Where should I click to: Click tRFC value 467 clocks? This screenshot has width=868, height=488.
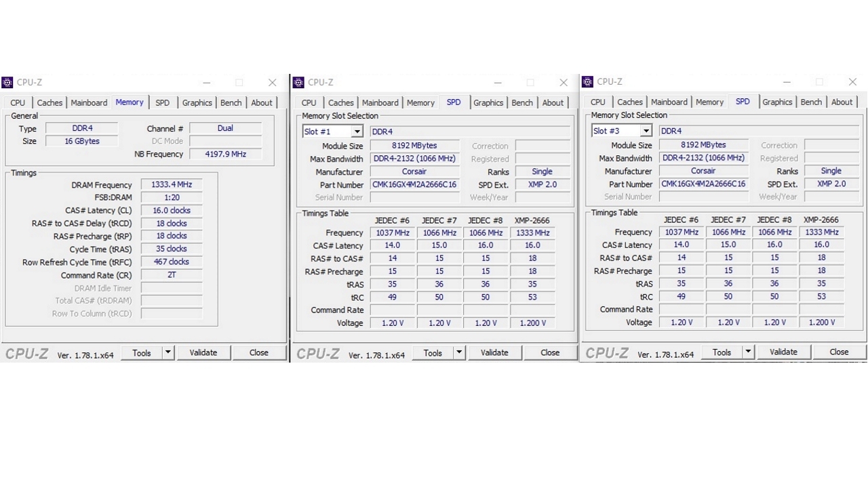coord(172,262)
